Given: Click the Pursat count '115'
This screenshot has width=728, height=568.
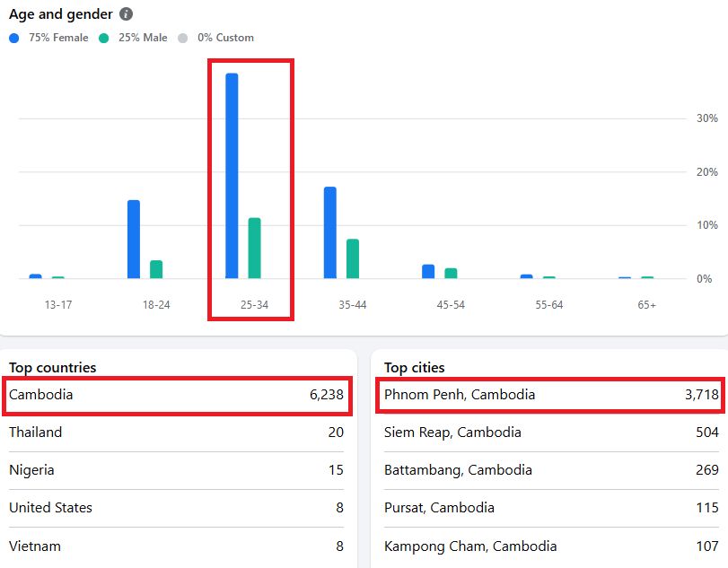Looking at the screenshot, I should [707, 508].
